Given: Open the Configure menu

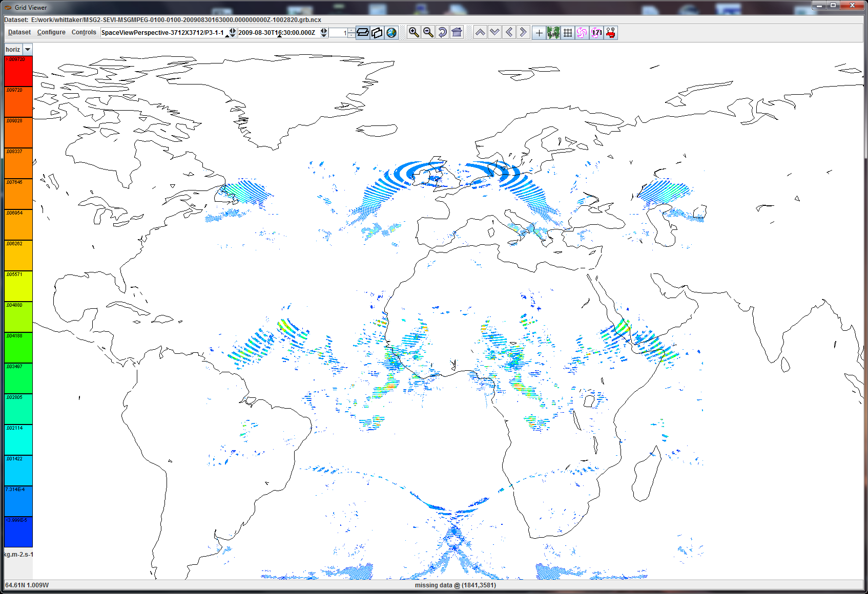Looking at the screenshot, I should pos(51,32).
